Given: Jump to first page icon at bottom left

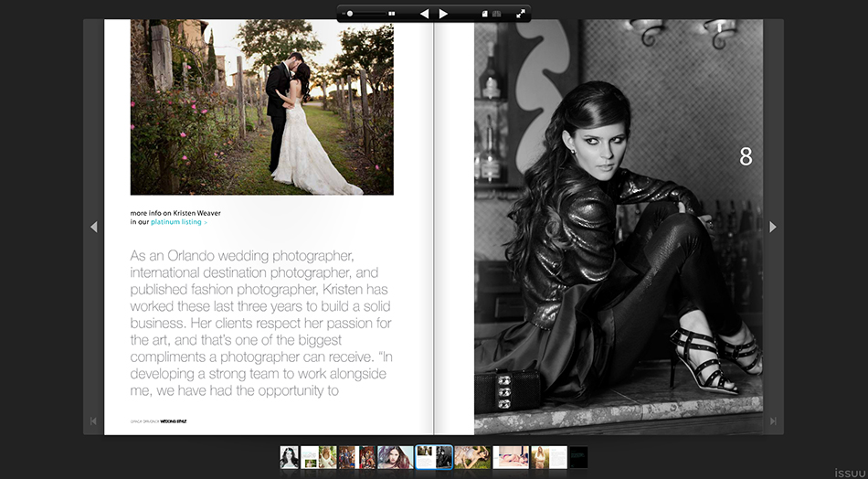Looking at the screenshot, I should [93, 420].
